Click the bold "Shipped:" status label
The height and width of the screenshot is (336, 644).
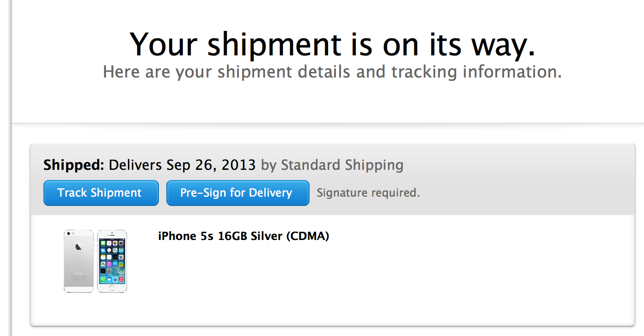[74, 165]
